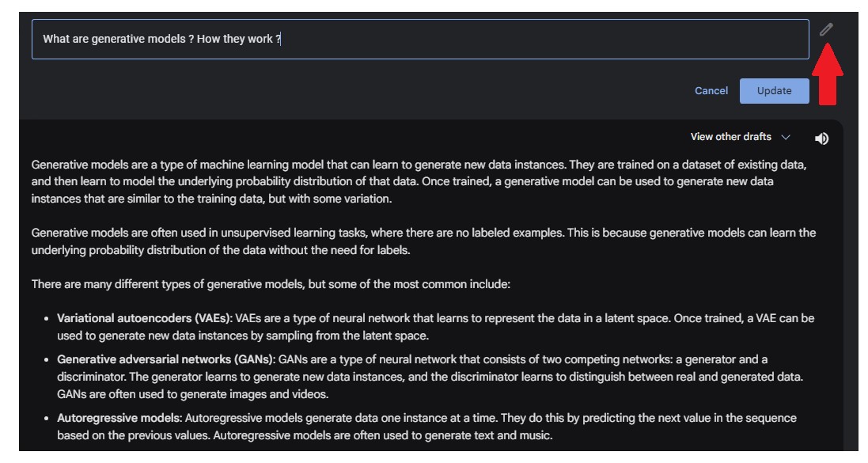Click the pencil edit prompt icon
Image resolution: width=868 pixels, height=463 pixels.
(826, 29)
